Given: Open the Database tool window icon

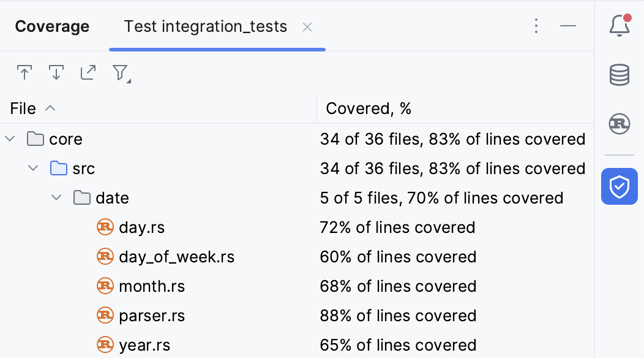Looking at the screenshot, I should click(x=619, y=75).
